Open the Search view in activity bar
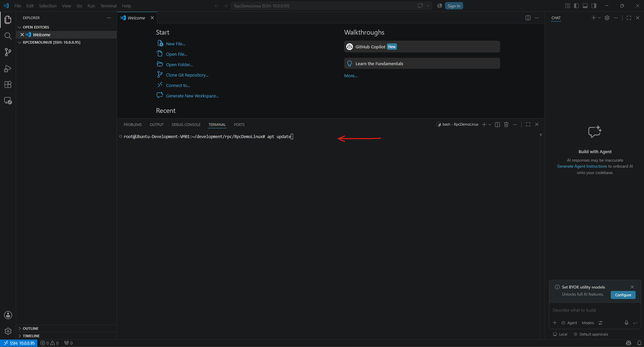 tap(8, 36)
